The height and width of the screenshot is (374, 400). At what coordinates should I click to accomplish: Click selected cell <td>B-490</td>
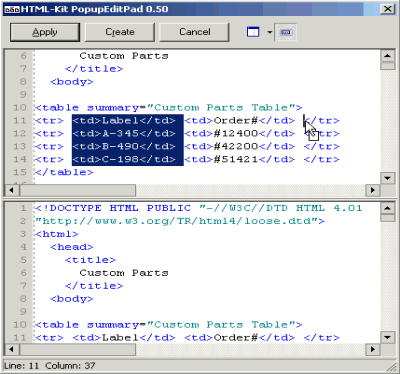point(124,147)
